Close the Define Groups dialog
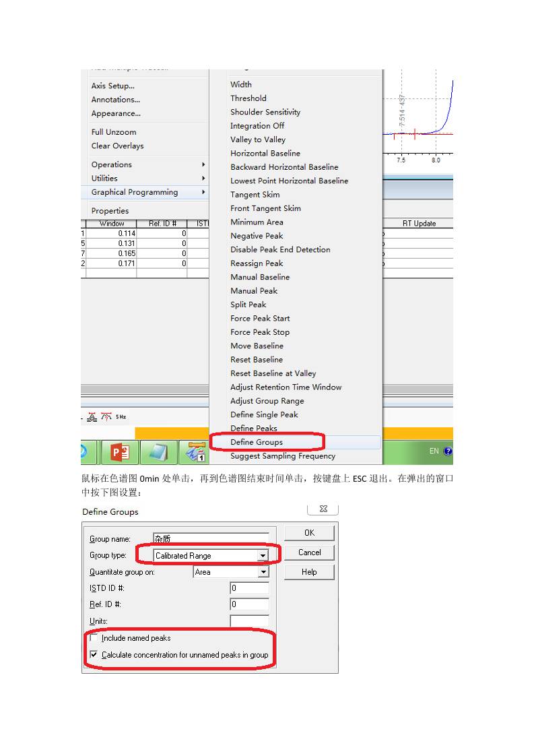The height and width of the screenshot is (756, 534). pos(323,509)
